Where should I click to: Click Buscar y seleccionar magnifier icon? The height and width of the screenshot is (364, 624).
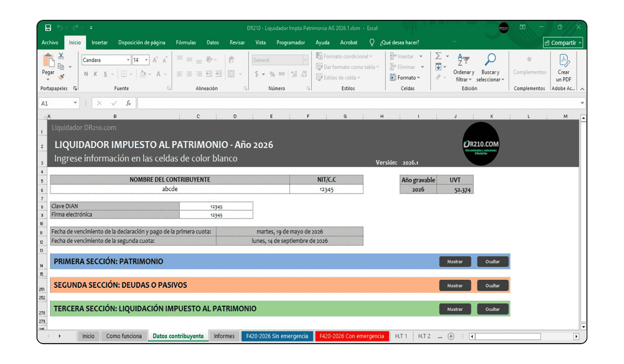[x=490, y=67]
